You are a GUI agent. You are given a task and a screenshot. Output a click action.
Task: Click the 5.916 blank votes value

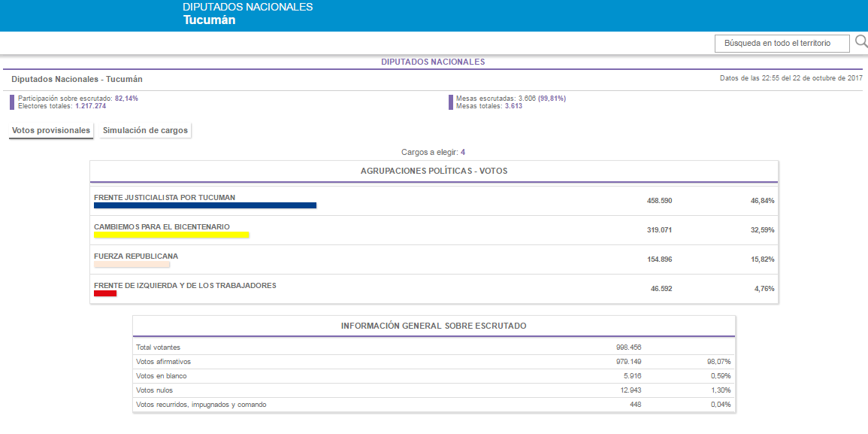[x=632, y=376]
